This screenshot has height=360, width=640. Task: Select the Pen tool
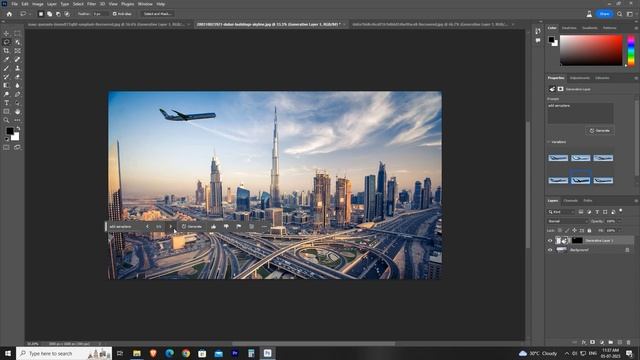(17, 94)
